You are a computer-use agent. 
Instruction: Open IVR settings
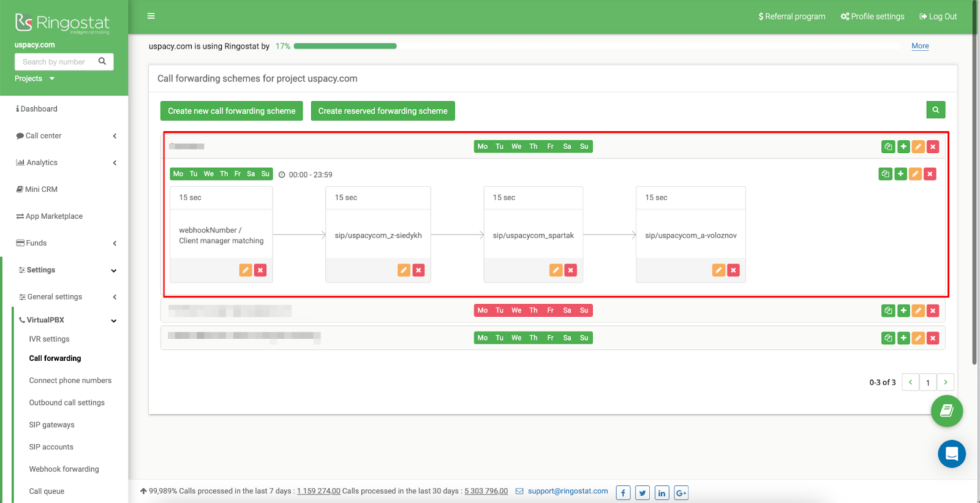49,339
